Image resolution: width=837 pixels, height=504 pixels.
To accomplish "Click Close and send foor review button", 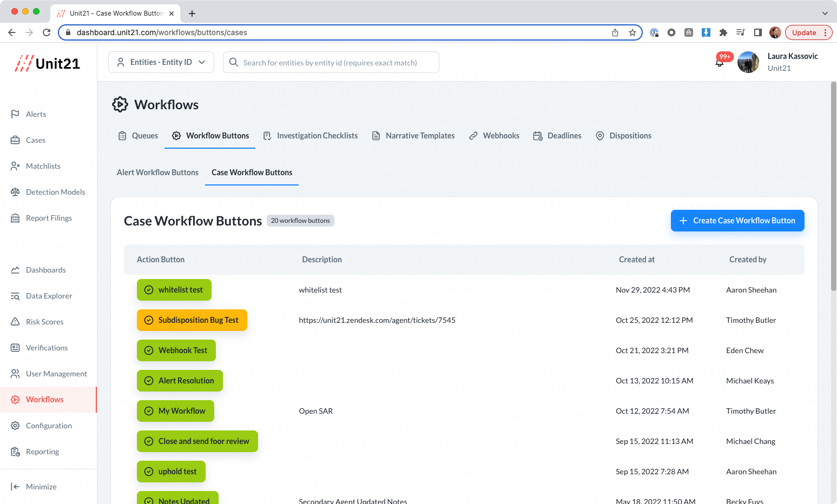I will click(x=197, y=441).
